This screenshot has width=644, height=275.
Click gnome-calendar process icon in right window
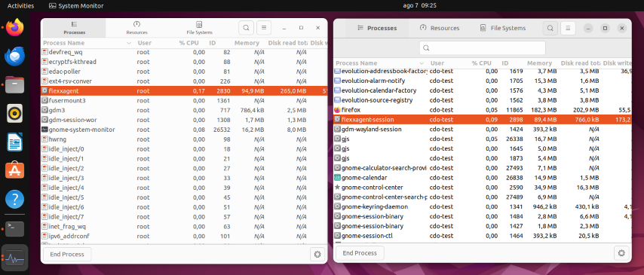337,178
